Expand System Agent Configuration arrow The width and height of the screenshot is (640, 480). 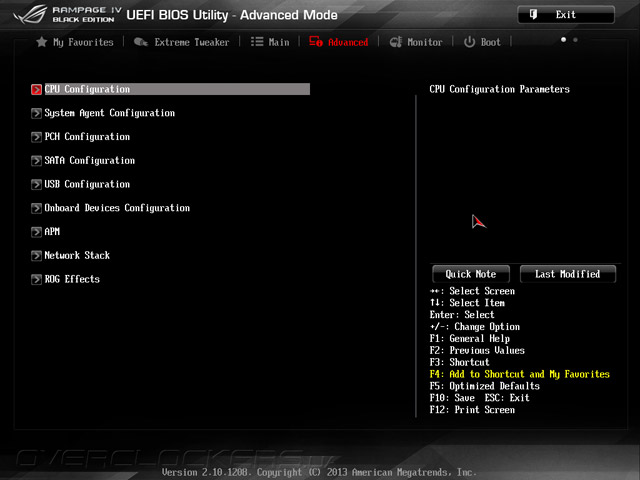coord(36,113)
